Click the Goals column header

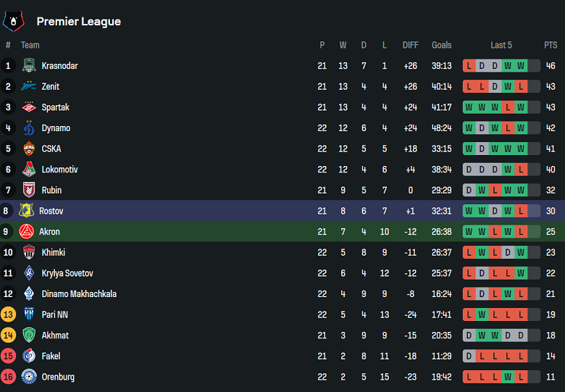click(x=441, y=45)
